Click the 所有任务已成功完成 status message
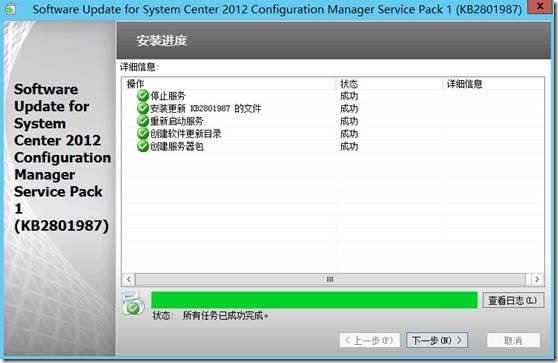This screenshot has height=363, width=558. 226,316
